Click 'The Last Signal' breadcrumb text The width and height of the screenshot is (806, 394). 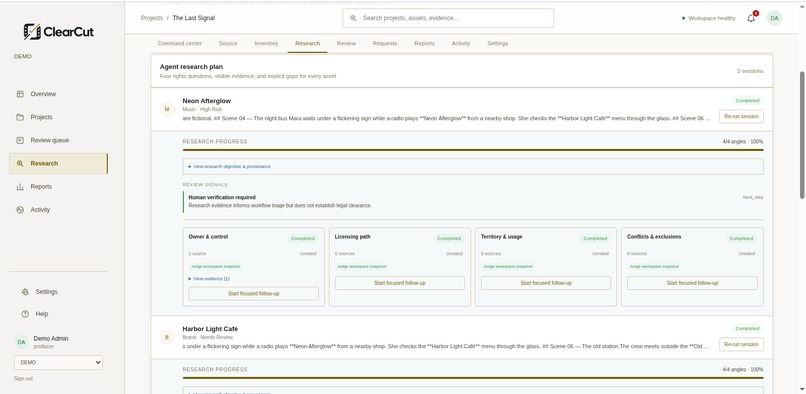[194, 18]
